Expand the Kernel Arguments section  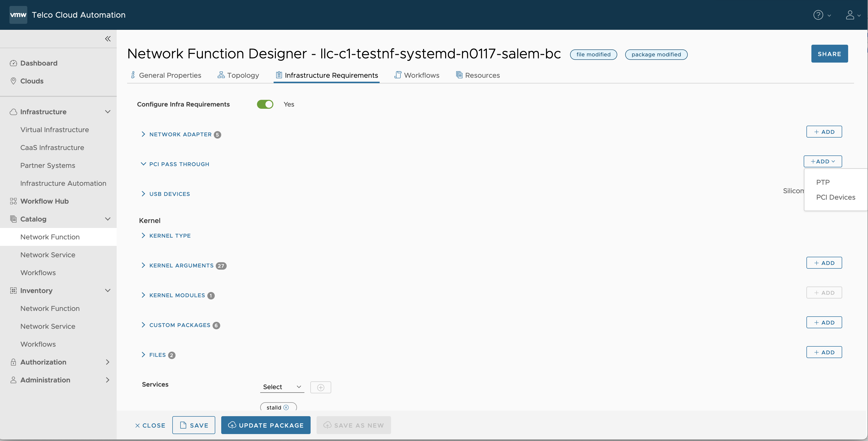[x=143, y=265]
